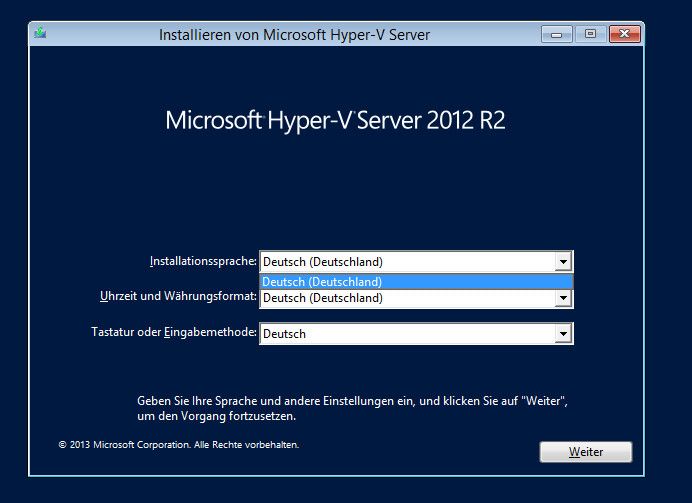Open Tastatur oder Eingabemethode dropdown arrow
The image size is (692, 503).
[x=564, y=334]
